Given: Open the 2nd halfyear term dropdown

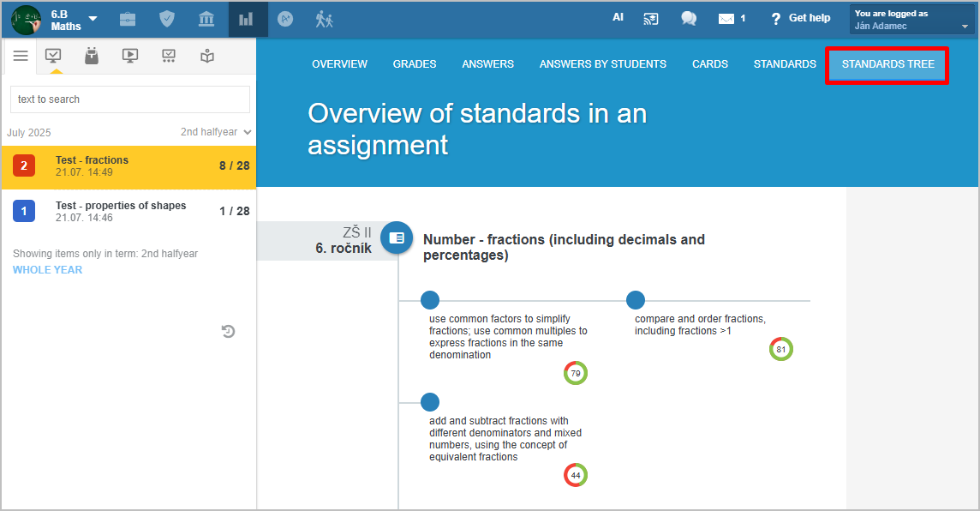Looking at the screenshot, I should (216, 132).
